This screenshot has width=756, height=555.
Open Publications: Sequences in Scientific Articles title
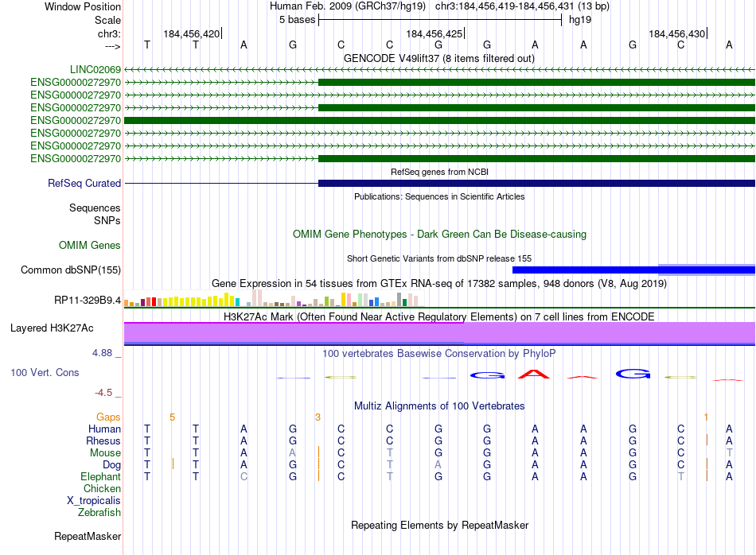(439, 196)
